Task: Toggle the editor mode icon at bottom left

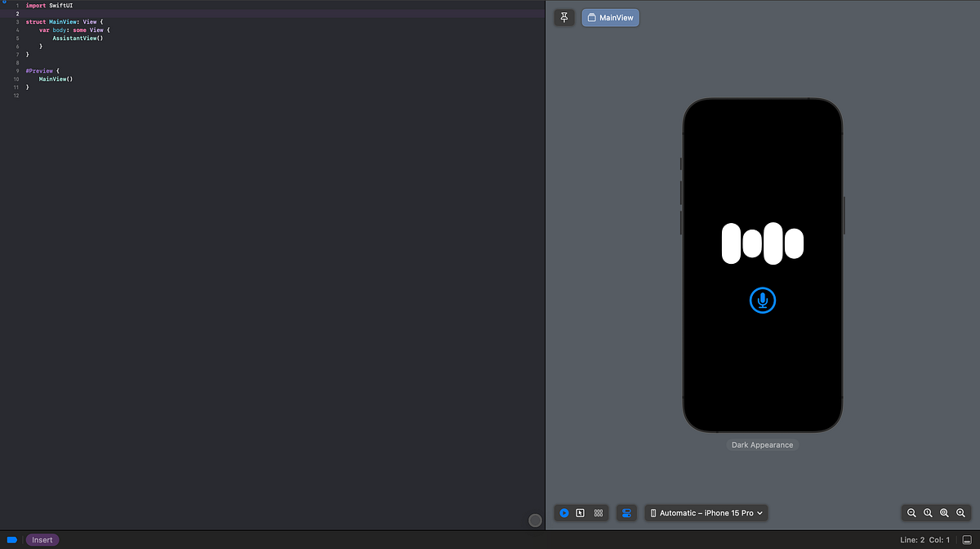Action: click(x=11, y=539)
